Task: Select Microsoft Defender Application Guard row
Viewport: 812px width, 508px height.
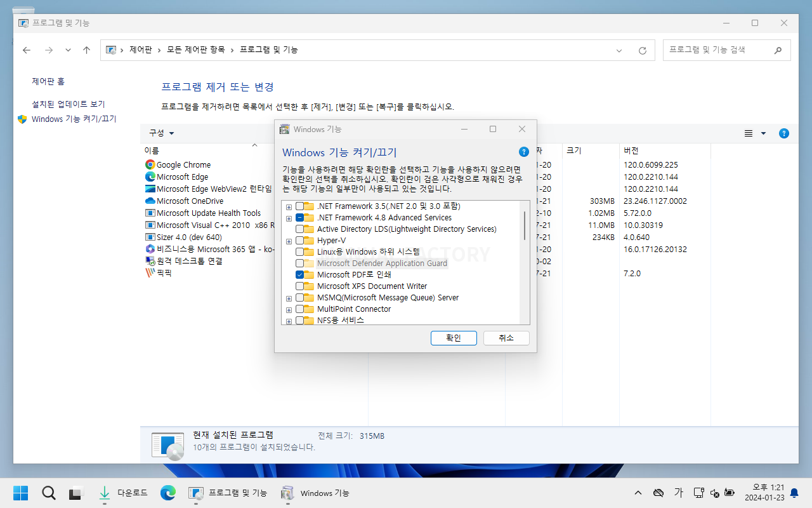Action: coord(382,264)
